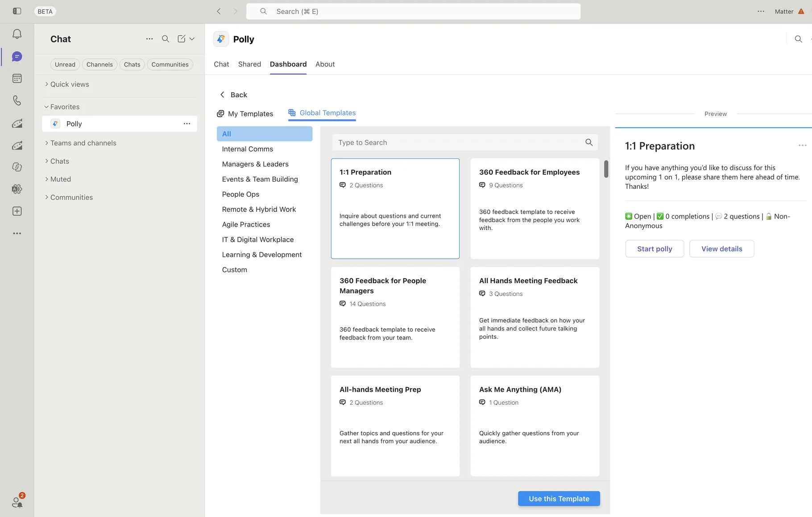Select the All template category
Viewport: 812px width, 517px height.
coord(265,134)
